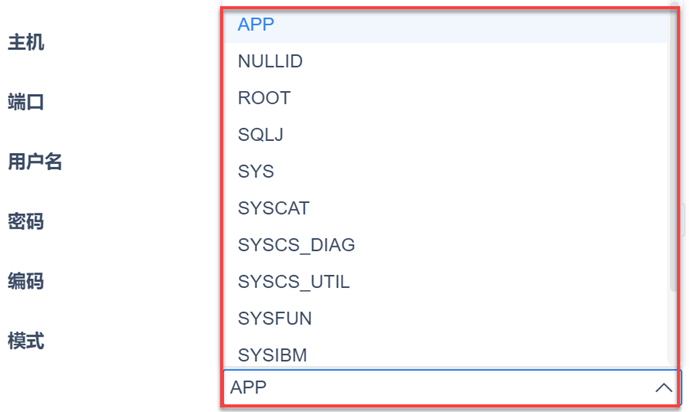
Task: Select the SYS schema entry
Action: (x=256, y=172)
